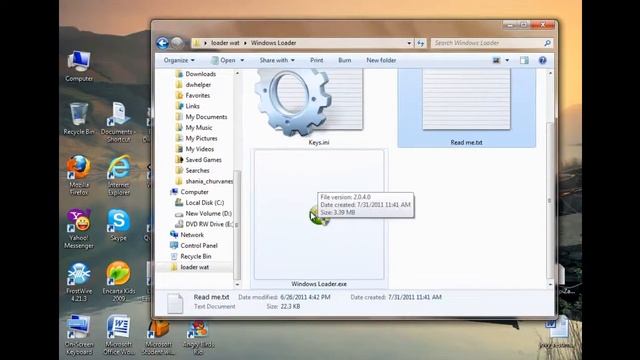The image size is (640, 360).
Task: Open the Share with menu
Action: [277, 60]
